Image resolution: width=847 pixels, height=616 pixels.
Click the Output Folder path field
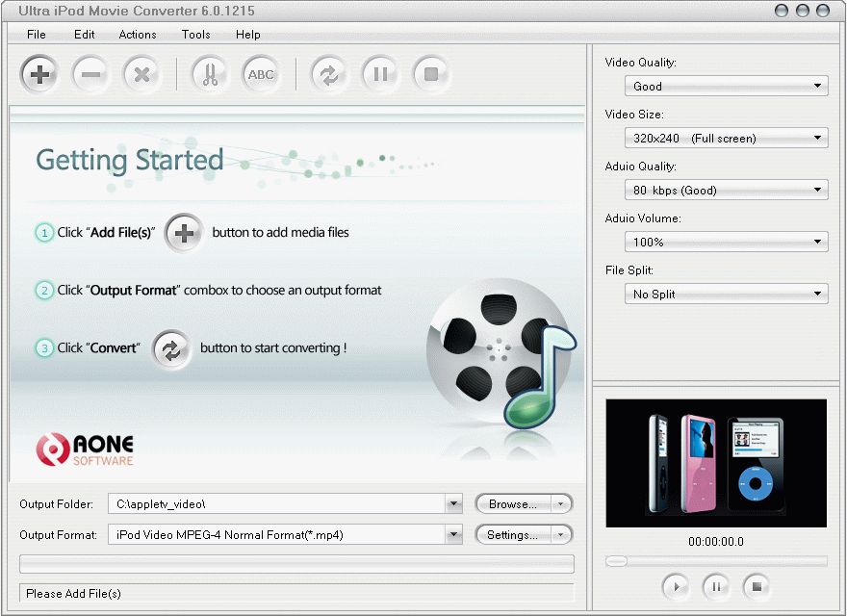[276, 504]
